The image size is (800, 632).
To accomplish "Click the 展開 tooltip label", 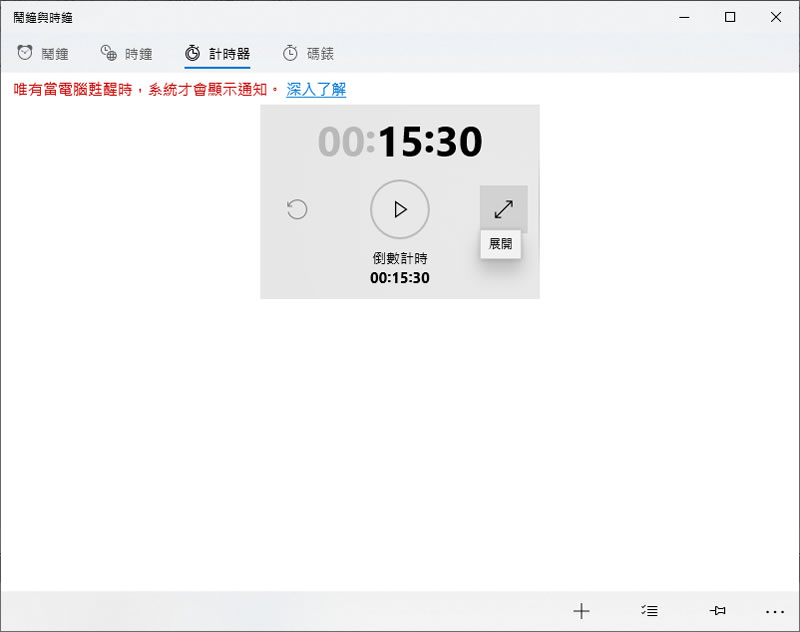I will coord(500,244).
